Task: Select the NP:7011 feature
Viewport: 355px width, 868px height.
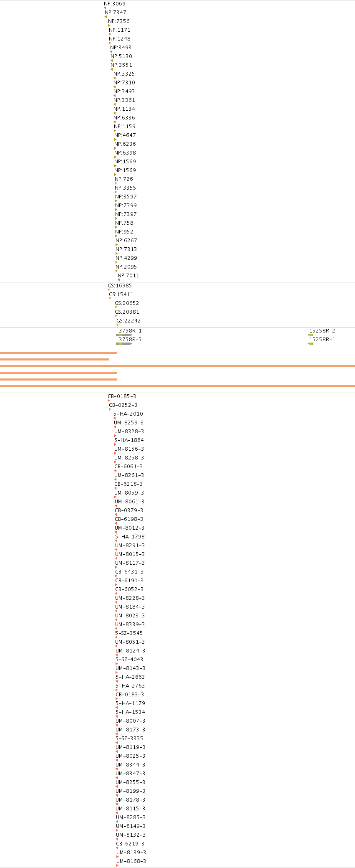Action: click(x=128, y=276)
